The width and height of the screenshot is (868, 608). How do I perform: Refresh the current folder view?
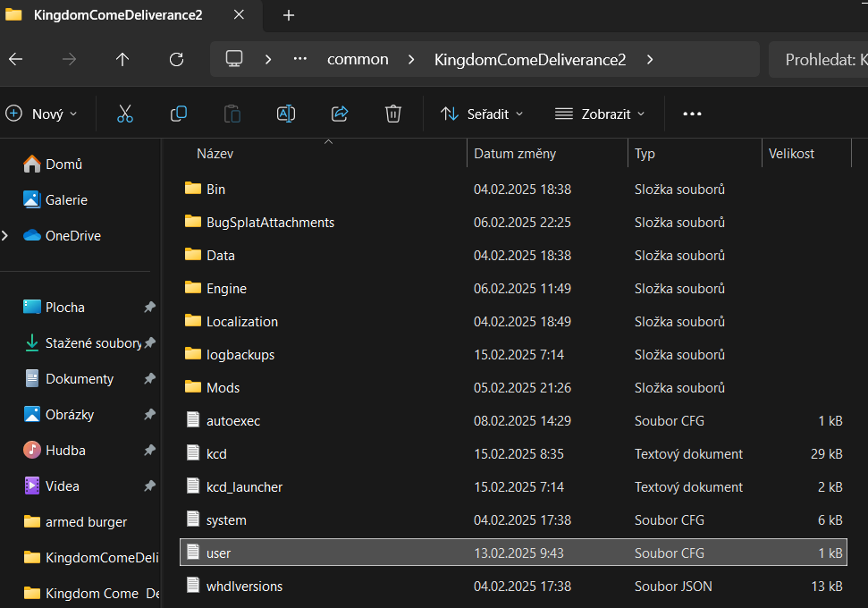pyautogui.click(x=177, y=59)
